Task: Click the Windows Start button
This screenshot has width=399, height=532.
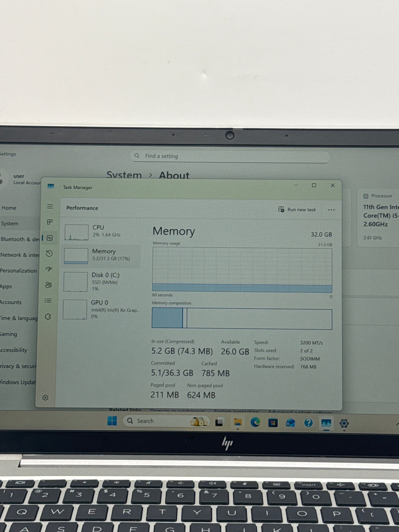Action: click(112, 421)
